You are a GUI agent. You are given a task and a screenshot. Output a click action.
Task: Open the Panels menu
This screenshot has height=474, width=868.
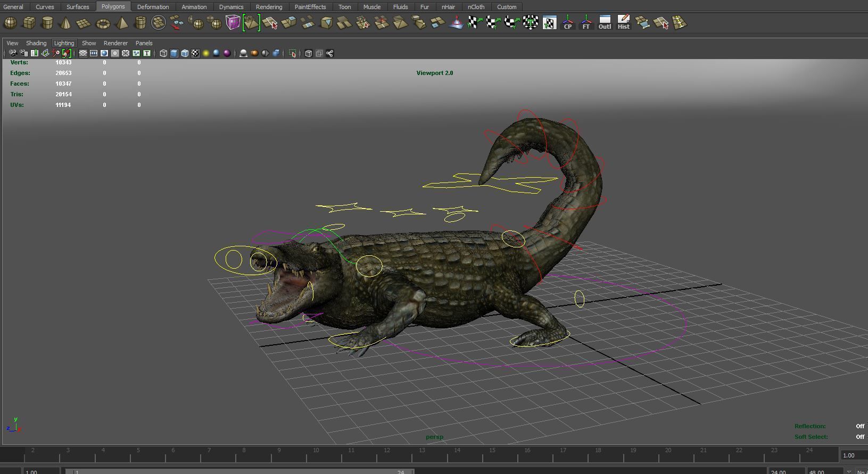144,43
